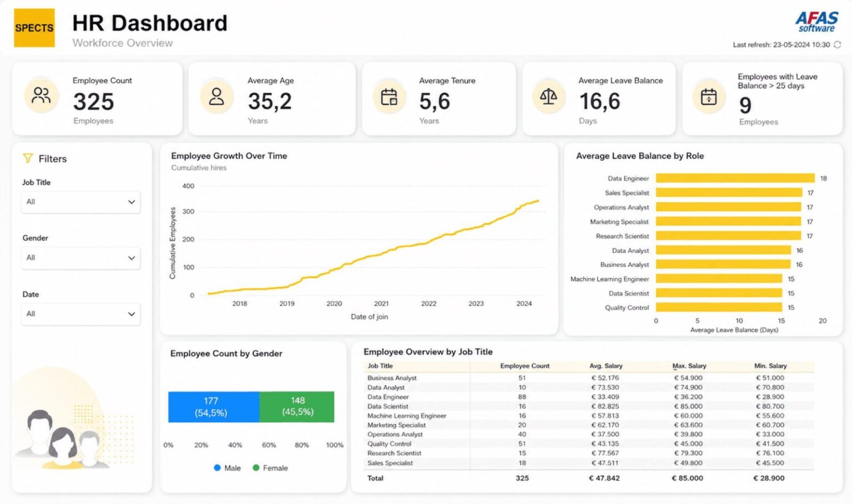The width and height of the screenshot is (852, 504).
Task: Click the 2021 label on the growth chart
Action: (381, 303)
